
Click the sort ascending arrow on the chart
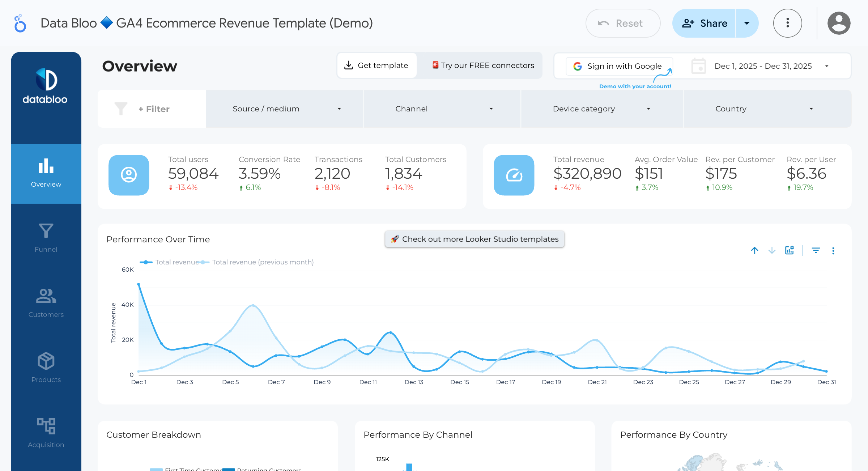754,250
